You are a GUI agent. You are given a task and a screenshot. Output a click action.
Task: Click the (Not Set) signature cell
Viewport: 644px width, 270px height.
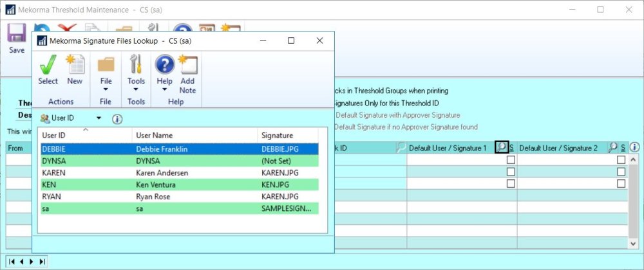point(275,161)
